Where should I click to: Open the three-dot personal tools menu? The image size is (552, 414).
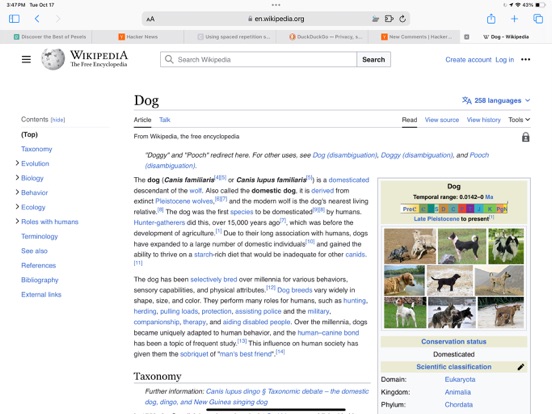pos(526,59)
